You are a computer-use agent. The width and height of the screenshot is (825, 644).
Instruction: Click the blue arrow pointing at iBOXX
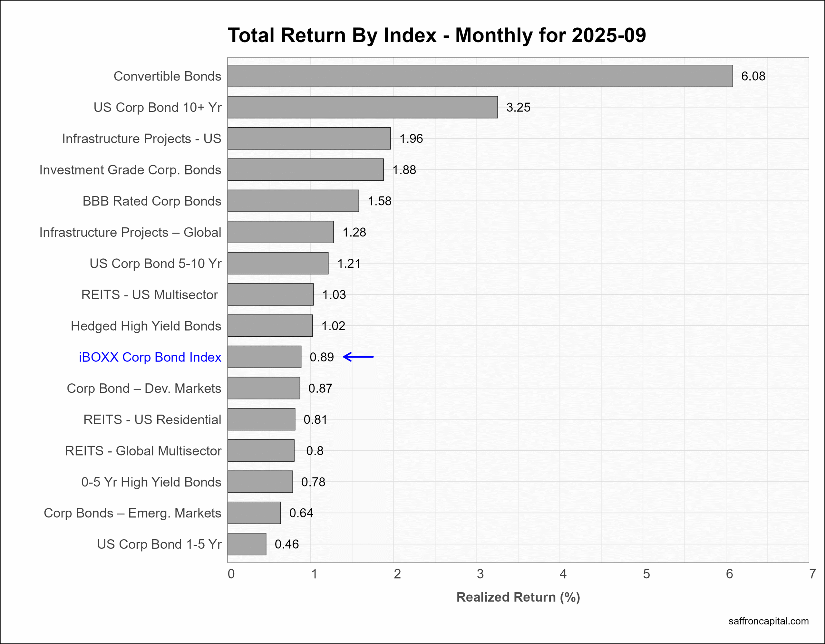(x=358, y=357)
